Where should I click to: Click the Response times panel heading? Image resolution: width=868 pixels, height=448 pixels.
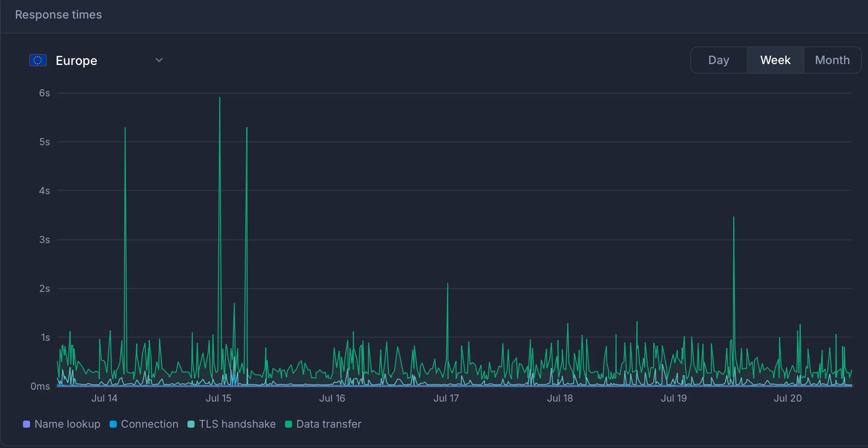coord(58,15)
